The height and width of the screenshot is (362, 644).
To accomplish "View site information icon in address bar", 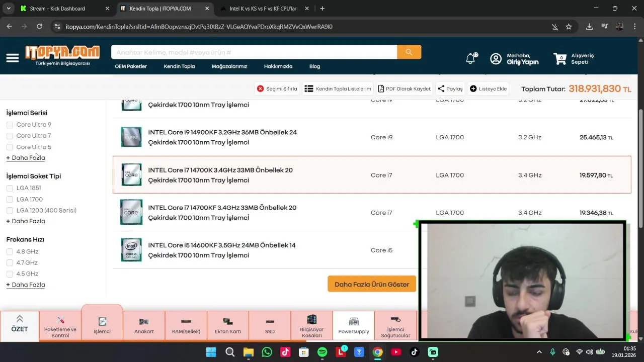I will (x=57, y=27).
